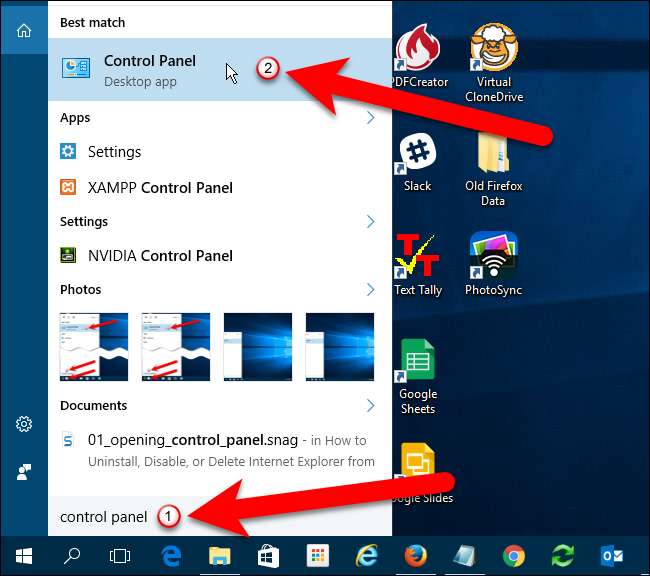Open Task View from taskbar
Screen dimensions: 650x576
point(120,555)
